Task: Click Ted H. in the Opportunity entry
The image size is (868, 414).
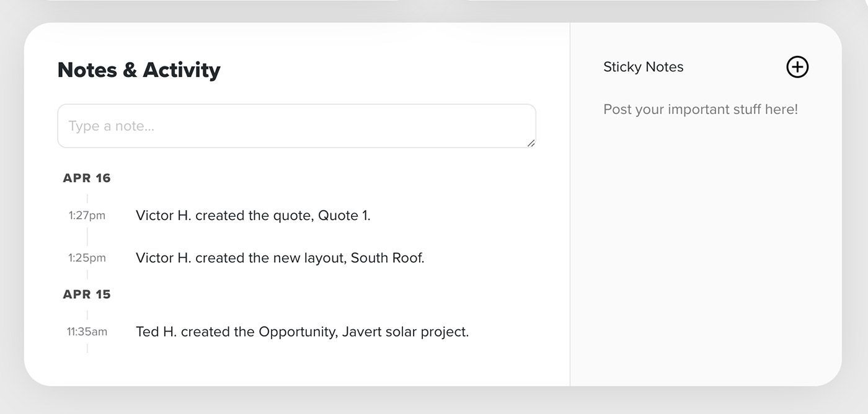Action: click(156, 332)
